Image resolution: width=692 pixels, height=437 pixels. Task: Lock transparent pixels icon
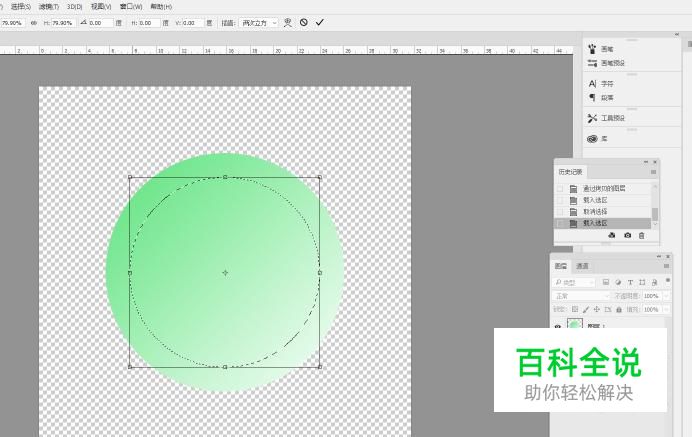(x=575, y=309)
